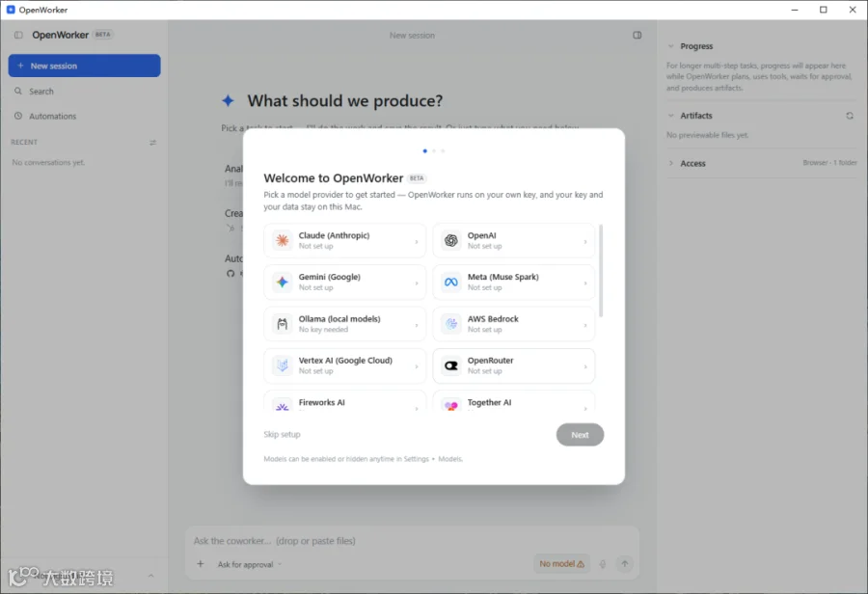Open Automations in the sidebar
Image resolution: width=868 pixels, height=594 pixels.
(x=84, y=116)
